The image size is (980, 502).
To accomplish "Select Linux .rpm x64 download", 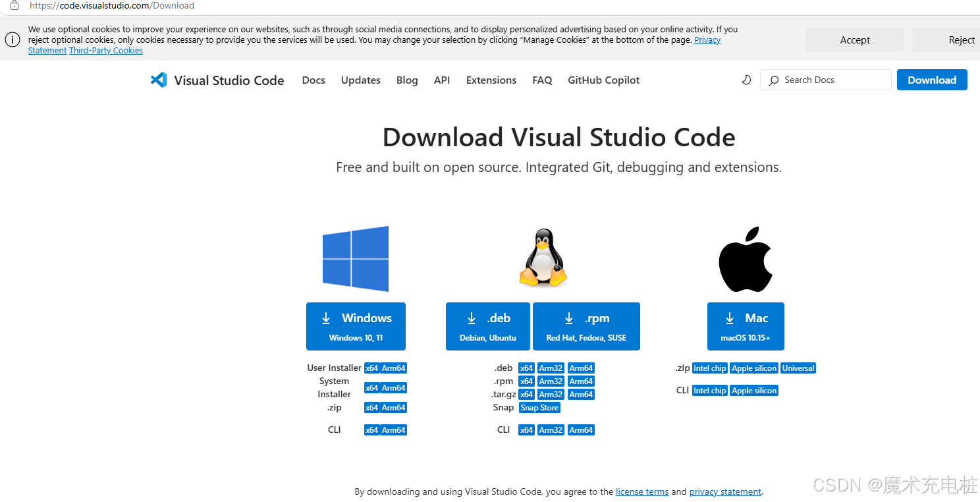I will [x=526, y=381].
